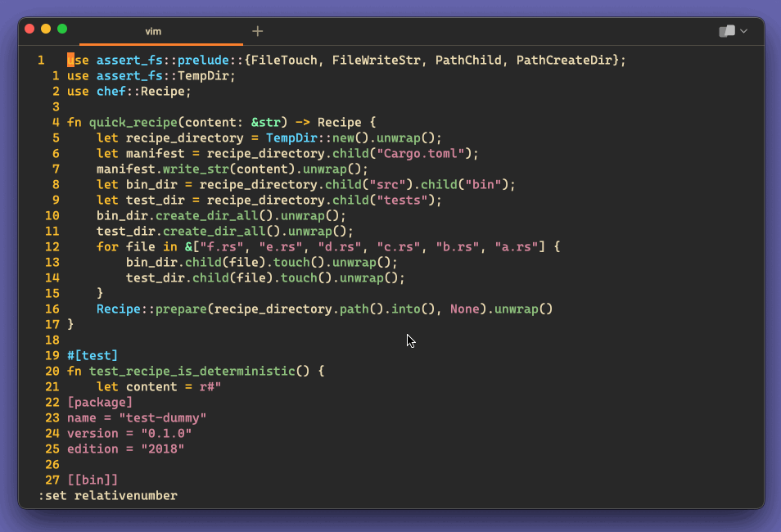Expand the window with the green traffic light

[x=61, y=27]
